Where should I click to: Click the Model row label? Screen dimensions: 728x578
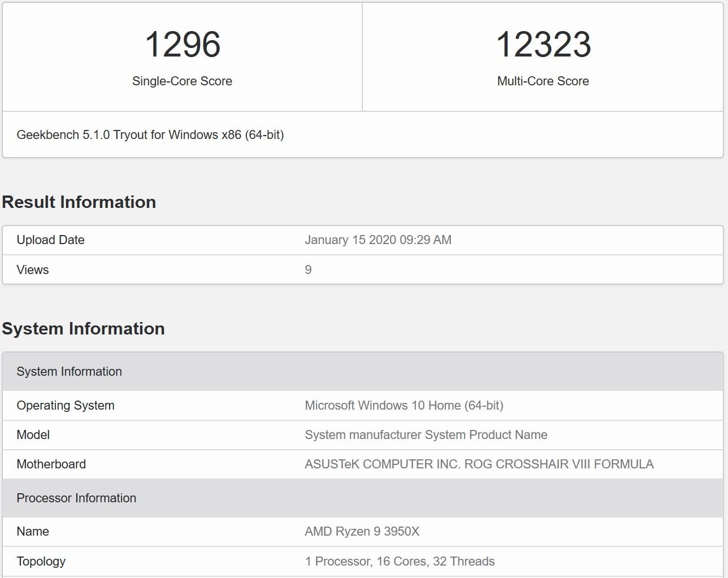[33, 434]
